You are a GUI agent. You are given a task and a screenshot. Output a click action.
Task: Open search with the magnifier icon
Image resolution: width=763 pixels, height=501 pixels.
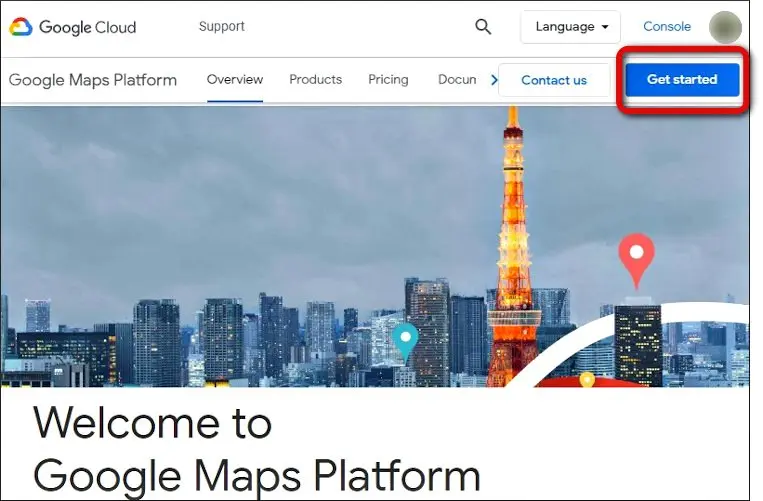483,27
